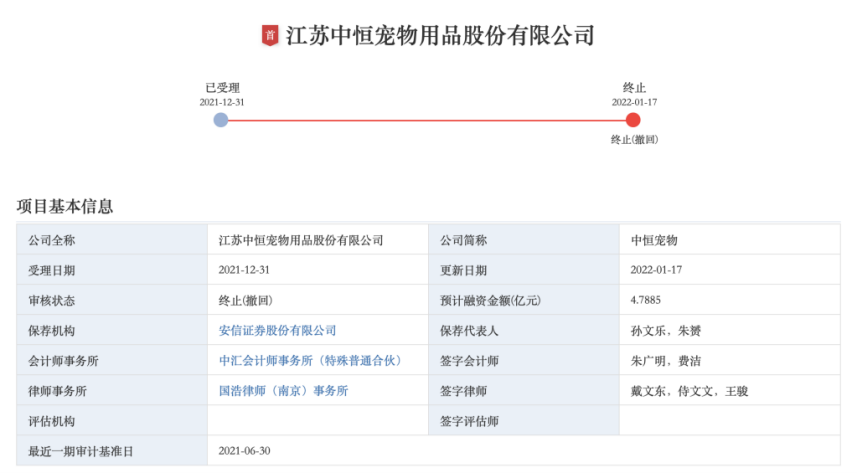857x473 pixels.
Task: Click the 江苏中恒宠物用品股份有限公司 table value
Action: tap(301, 240)
